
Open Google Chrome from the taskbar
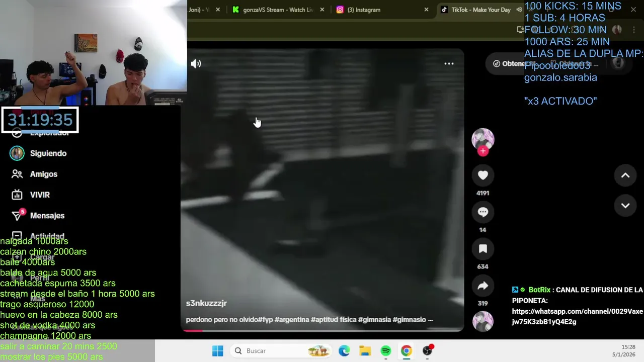(x=407, y=351)
